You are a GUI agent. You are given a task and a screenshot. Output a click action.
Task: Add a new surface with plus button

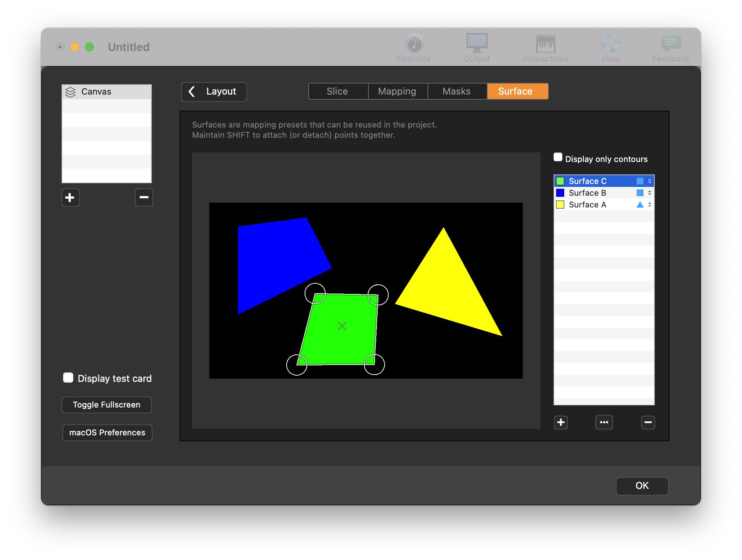[x=561, y=422]
